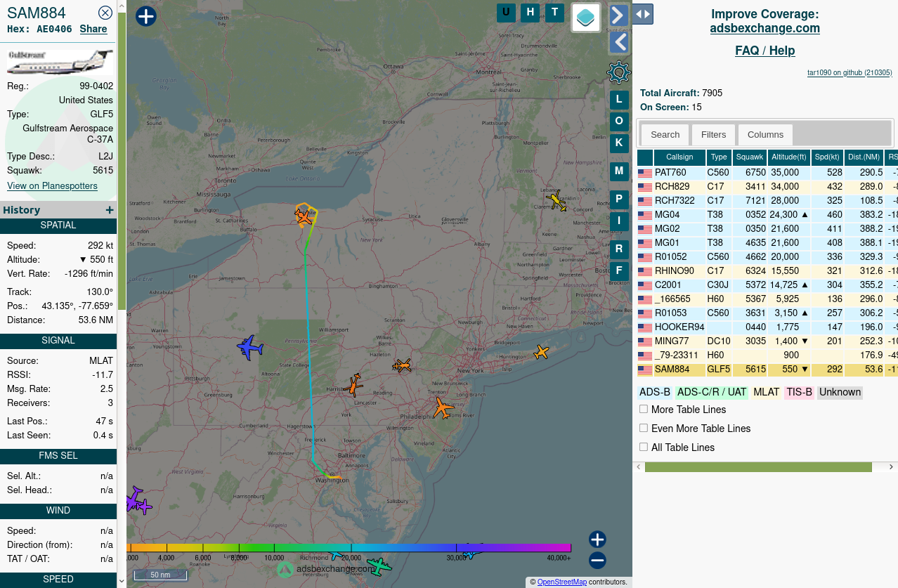The image size is (898, 588).
Task: Select the yellow aircraft near Lebanon
Action: point(557,201)
